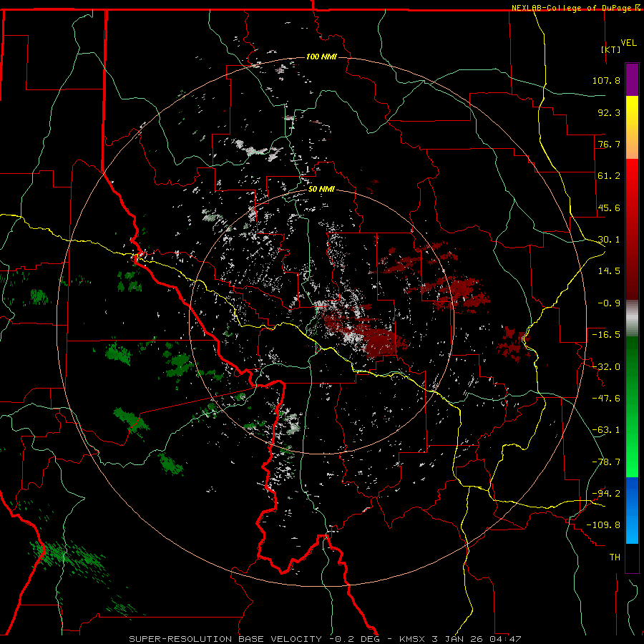Select the -78.7 legend value
The image size is (644, 644).
coord(606,462)
